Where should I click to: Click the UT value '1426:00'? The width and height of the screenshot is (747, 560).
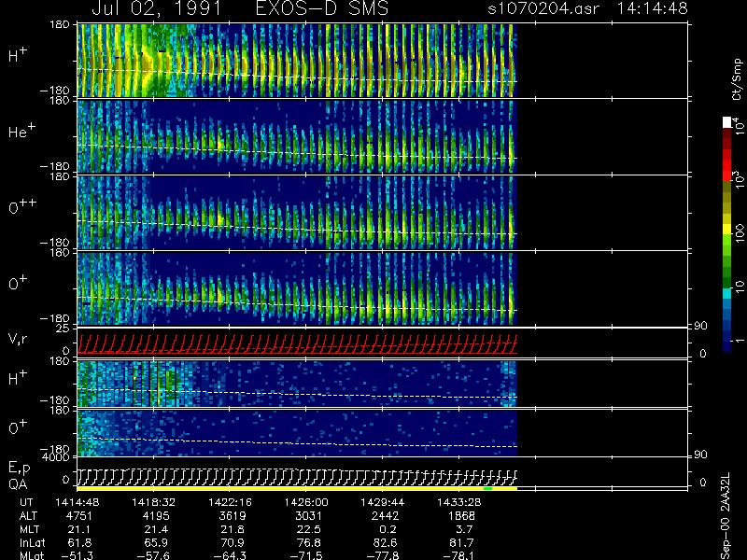point(306,502)
